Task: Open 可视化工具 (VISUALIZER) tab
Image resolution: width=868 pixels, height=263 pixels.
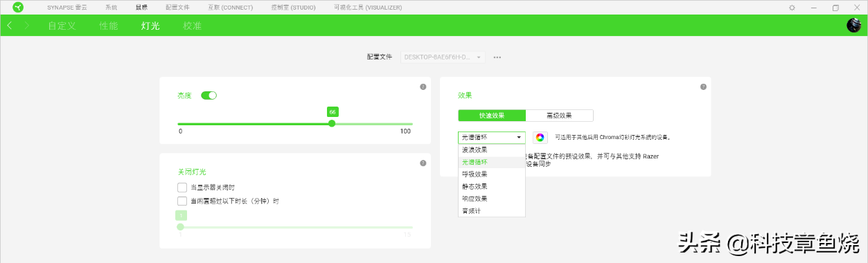Action: 367,8
